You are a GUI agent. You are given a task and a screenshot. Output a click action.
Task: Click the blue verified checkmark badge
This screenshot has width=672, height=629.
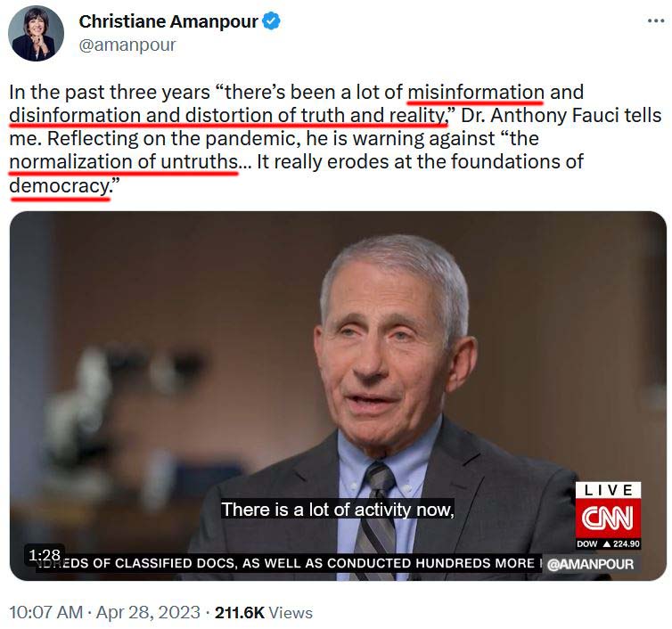point(271,21)
